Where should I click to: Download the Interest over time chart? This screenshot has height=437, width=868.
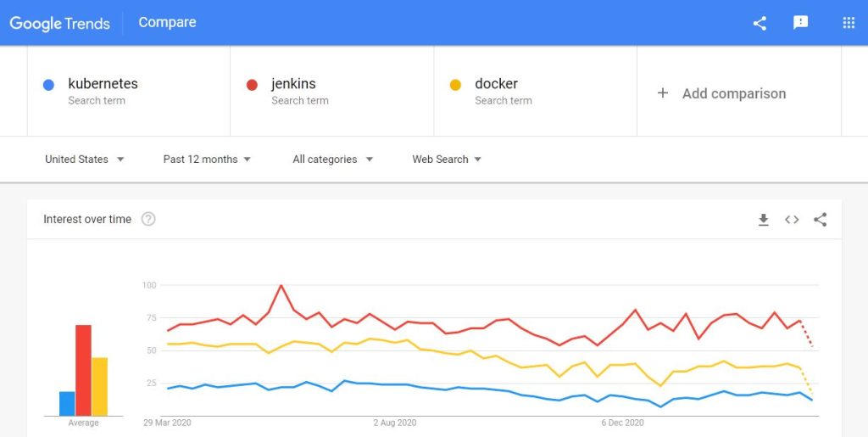[763, 220]
